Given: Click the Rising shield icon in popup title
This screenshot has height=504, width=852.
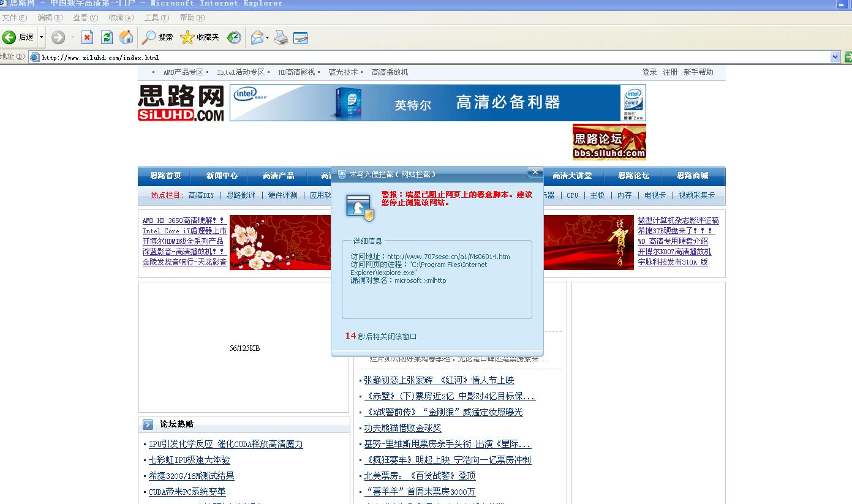Looking at the screenshot, I should coord(342,175).
